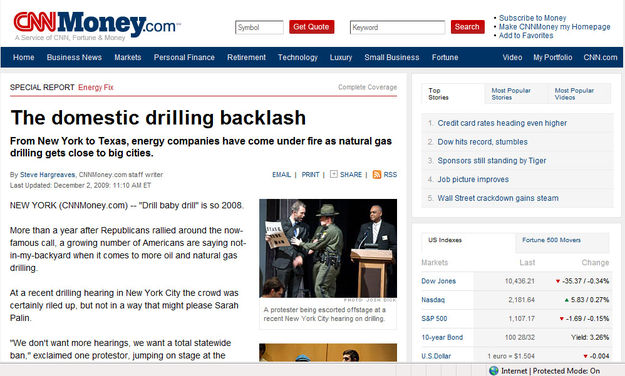The height and width of the screenshot is (376, 625).
Task: Click Complete Coverage link
Action: coord(368,87)
